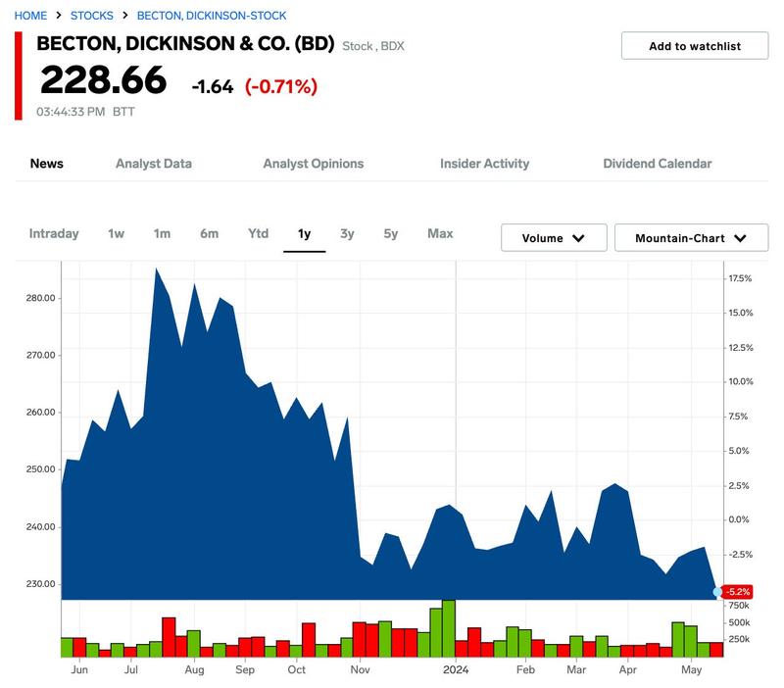Click the timestamp 03:44:33 PM
Screen dimensions: 784x688
coord(71,112)
